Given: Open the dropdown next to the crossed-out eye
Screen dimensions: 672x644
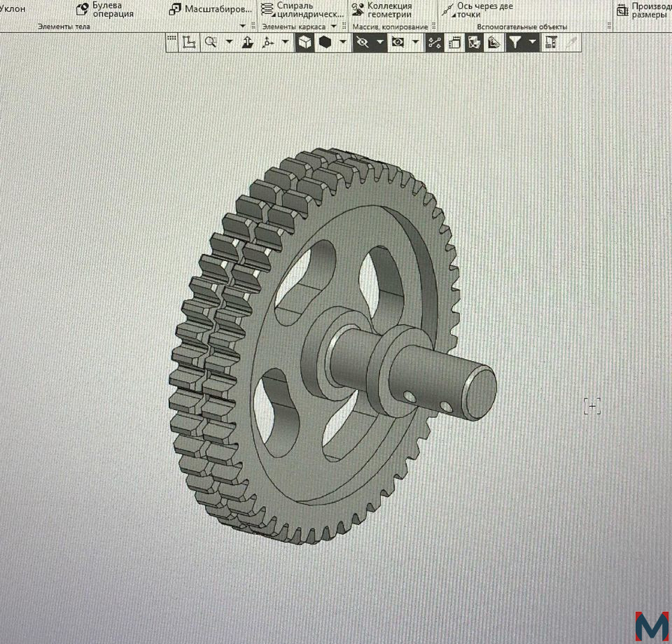Looking at the screenshot, I should coord(380,42).
